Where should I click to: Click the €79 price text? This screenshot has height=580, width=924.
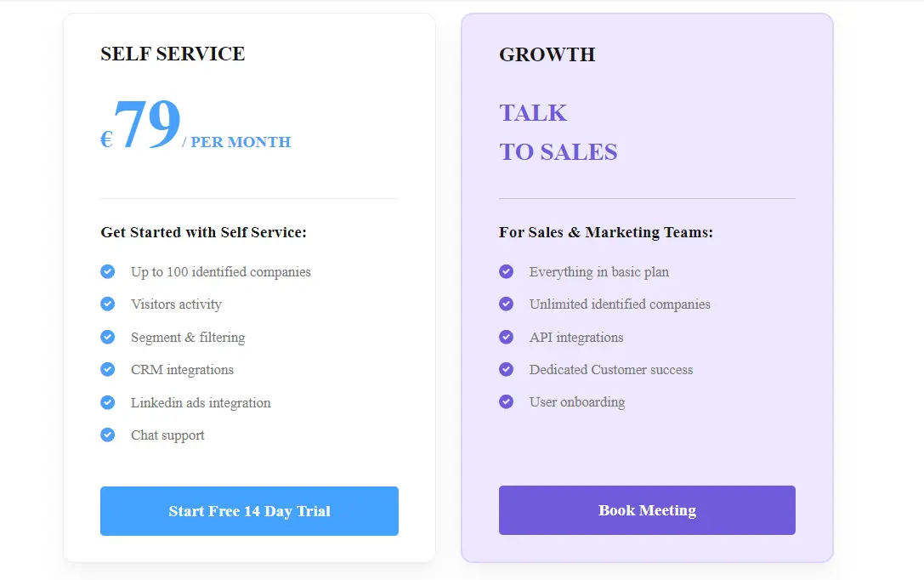click(142, 124)
